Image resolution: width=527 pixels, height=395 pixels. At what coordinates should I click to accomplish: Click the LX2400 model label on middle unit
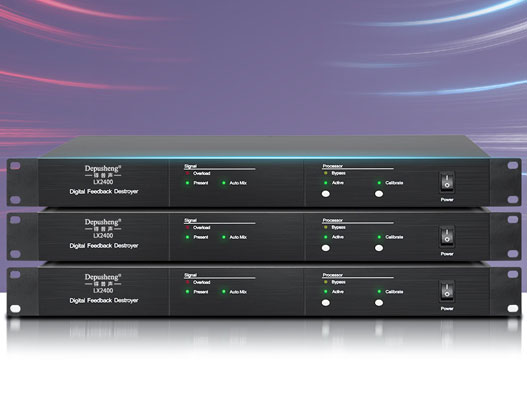coord(103,236)
